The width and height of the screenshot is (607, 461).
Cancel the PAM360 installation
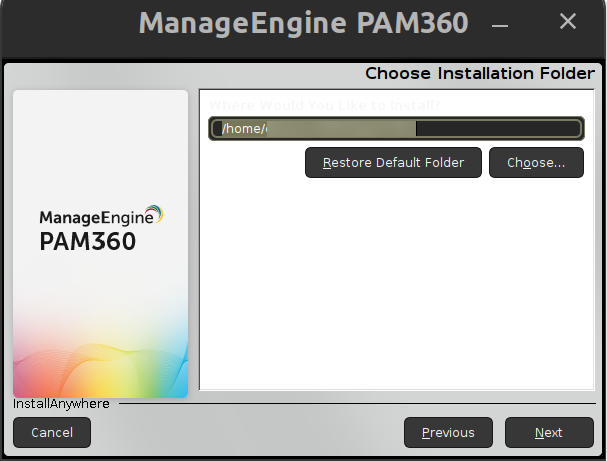pyautogui.click(x=52, y=432)
